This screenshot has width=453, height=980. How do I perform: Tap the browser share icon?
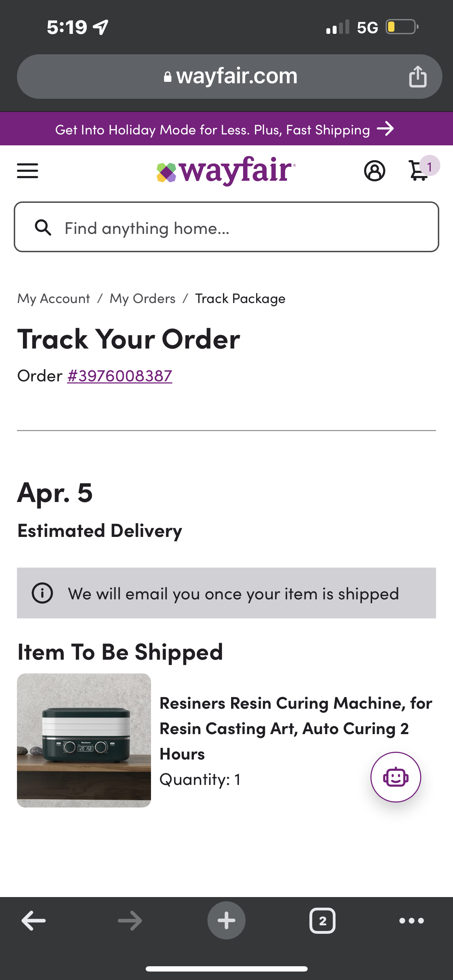coord(418,77)
